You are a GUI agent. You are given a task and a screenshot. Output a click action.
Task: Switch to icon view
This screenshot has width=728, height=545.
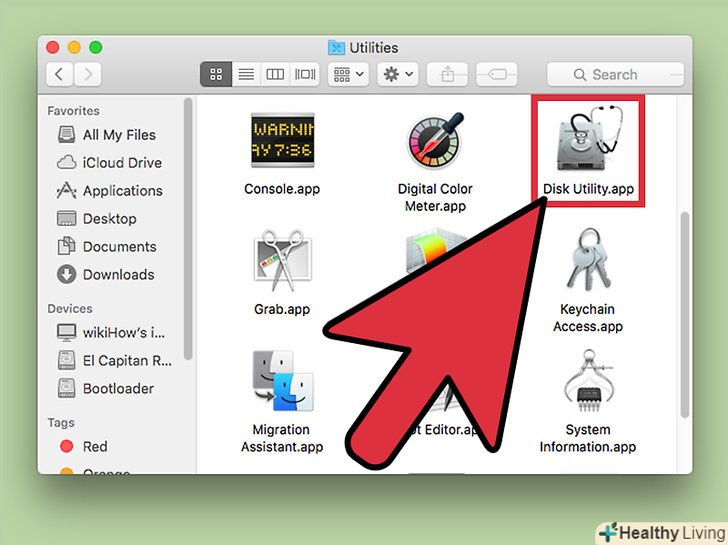point(216,74)
